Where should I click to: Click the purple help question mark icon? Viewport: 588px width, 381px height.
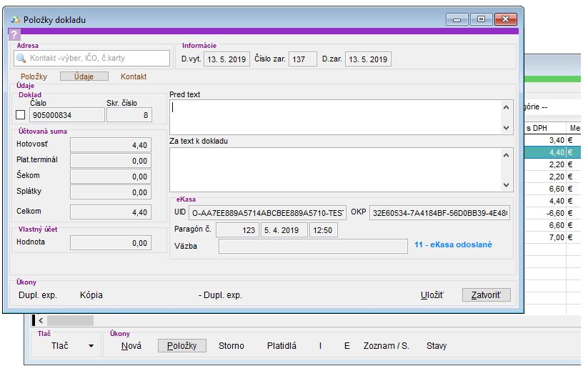click(14, 34)
